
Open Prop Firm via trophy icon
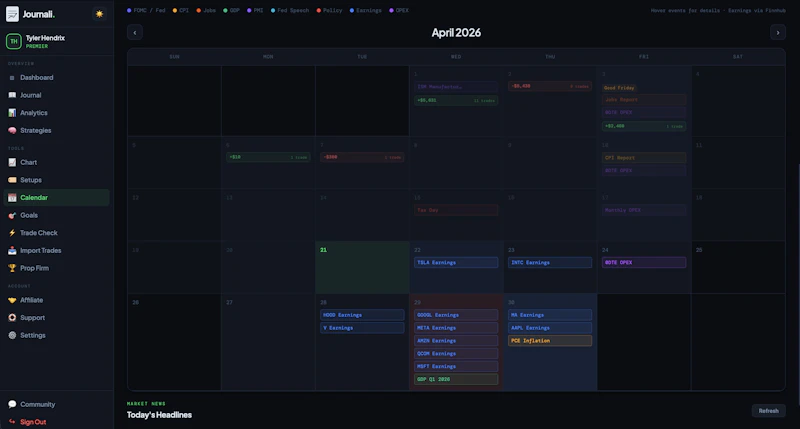point(12,268)
